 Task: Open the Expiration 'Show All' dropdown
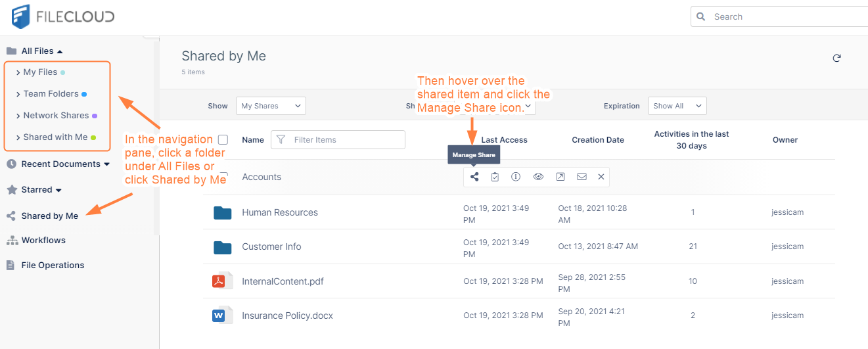pyautogui.click(x=677, y=106)
